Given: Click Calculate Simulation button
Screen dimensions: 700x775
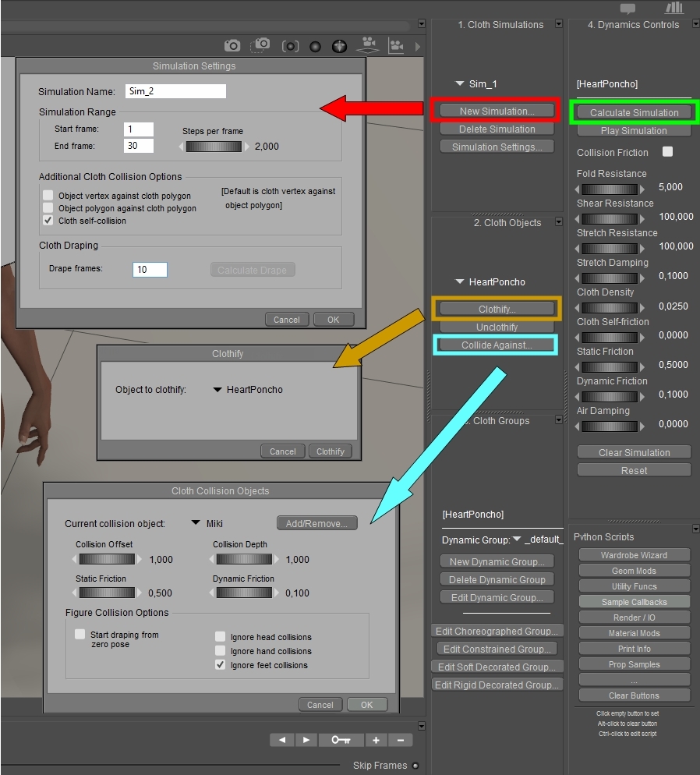Looking at the screenshot, I should [x=635, y=113].
